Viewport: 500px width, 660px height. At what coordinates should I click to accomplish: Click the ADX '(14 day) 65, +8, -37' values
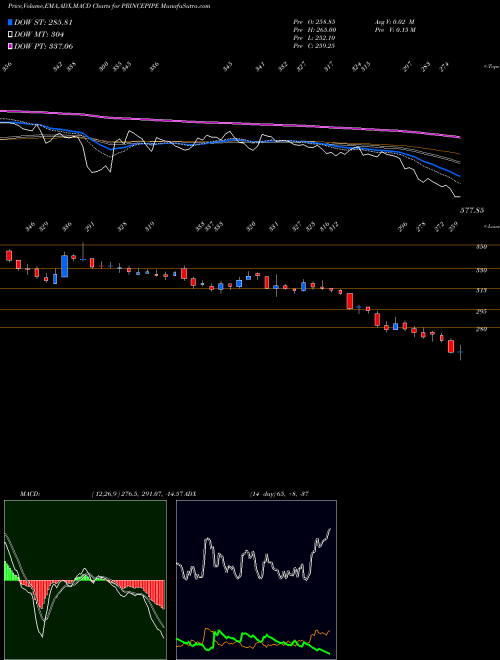(x=279, y=493)
